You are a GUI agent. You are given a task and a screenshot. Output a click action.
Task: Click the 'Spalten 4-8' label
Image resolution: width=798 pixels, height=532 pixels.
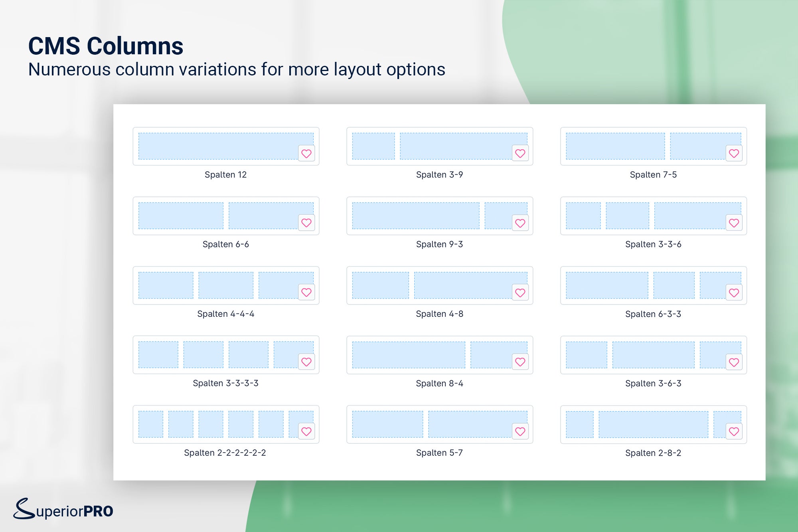[x=440, y=314]
